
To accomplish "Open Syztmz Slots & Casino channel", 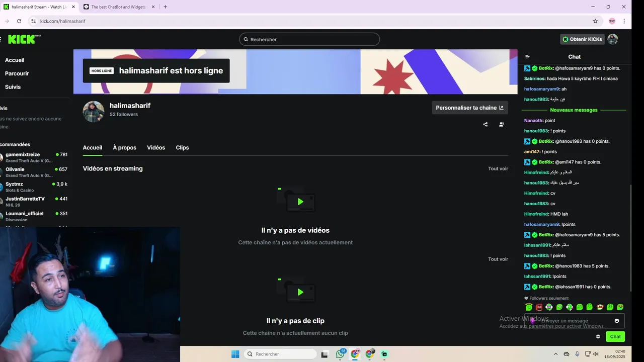I will pos(34,187).
